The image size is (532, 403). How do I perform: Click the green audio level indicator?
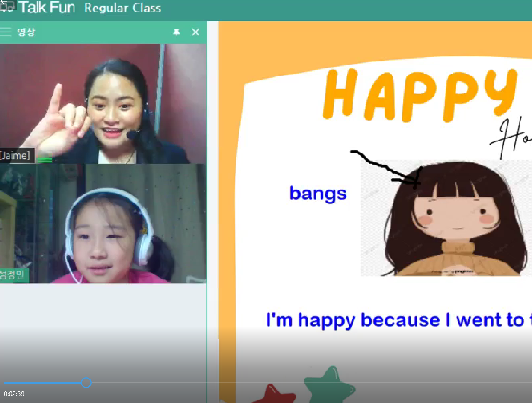(x=44, y=160)
